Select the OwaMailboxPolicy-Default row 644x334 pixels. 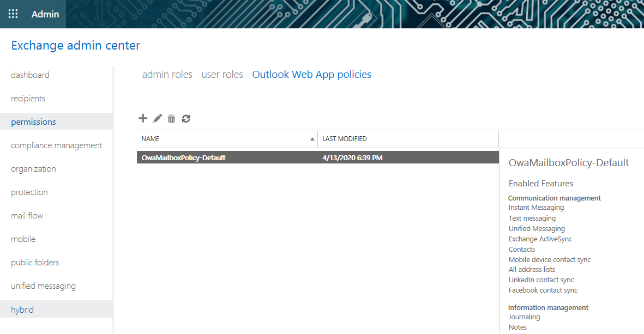(x=318, y=157)
